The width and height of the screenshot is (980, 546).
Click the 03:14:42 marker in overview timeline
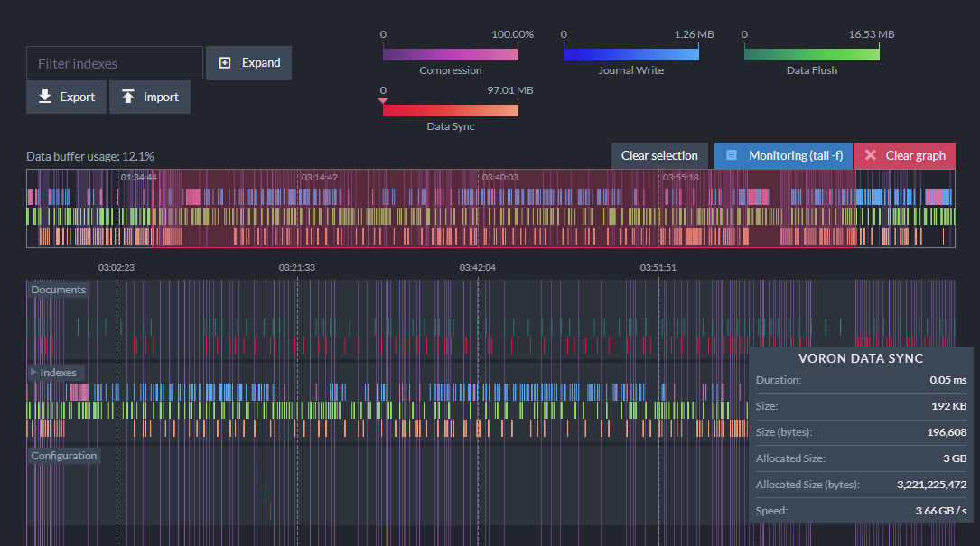(320, 178)
